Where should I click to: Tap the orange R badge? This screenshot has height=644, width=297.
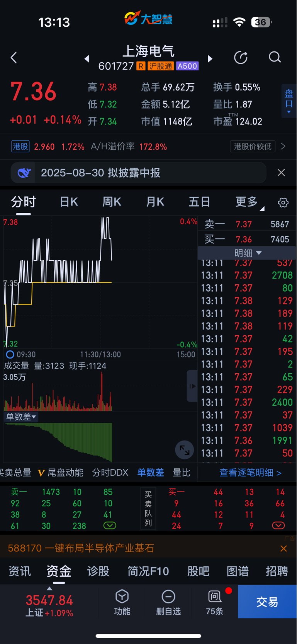tap(141, 66)
